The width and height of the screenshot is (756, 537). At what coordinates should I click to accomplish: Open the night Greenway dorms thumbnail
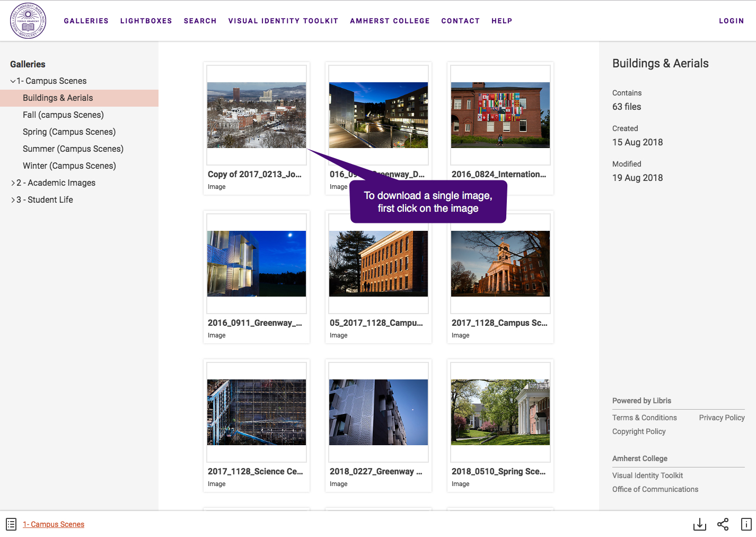(x=379, y=115)
